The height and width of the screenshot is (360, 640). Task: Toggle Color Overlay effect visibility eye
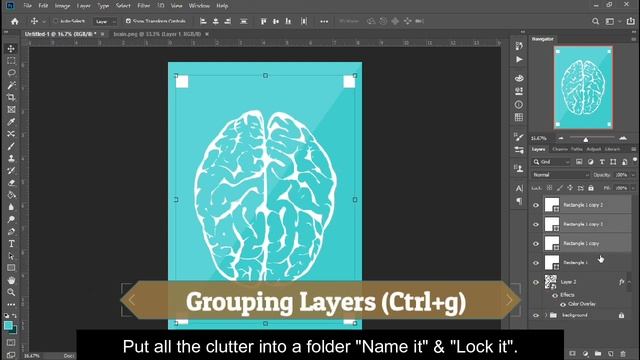563,304
